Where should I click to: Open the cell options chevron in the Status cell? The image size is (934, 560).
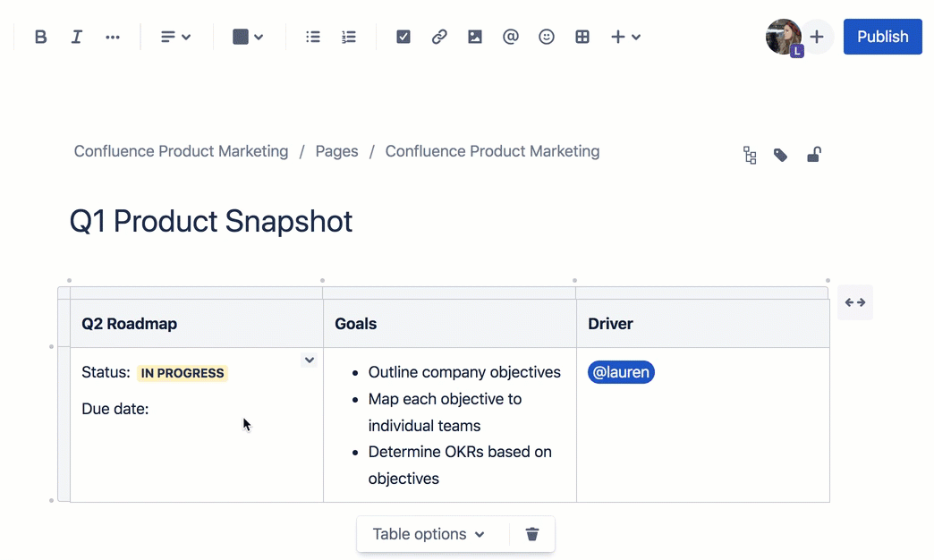pyautogui.click(x=310, y=360)
